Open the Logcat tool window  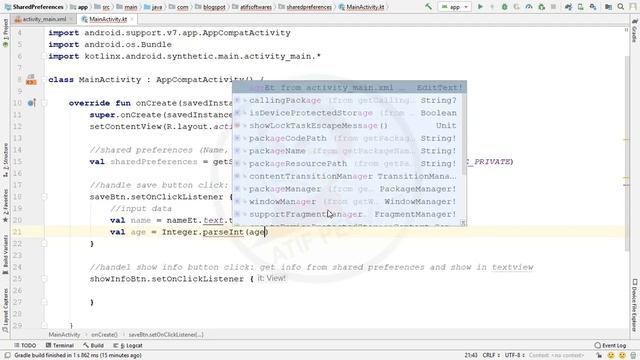pyautogui.click(x=128, y=345)
